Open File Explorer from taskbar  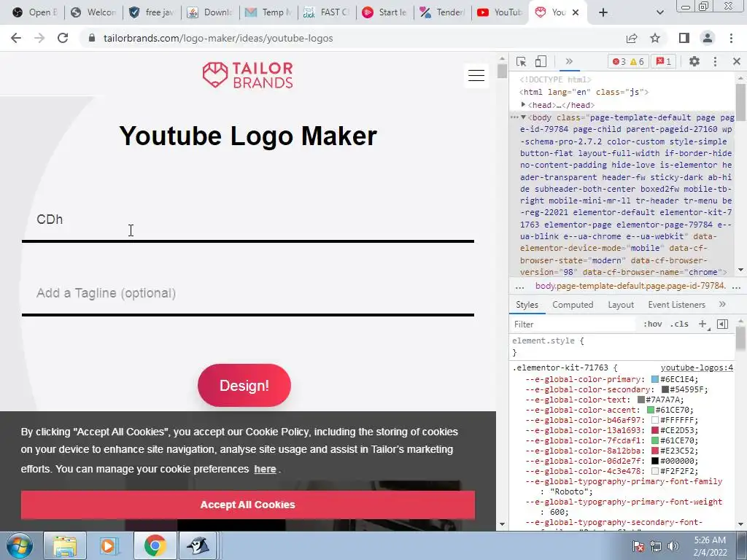tap(65, 545)
